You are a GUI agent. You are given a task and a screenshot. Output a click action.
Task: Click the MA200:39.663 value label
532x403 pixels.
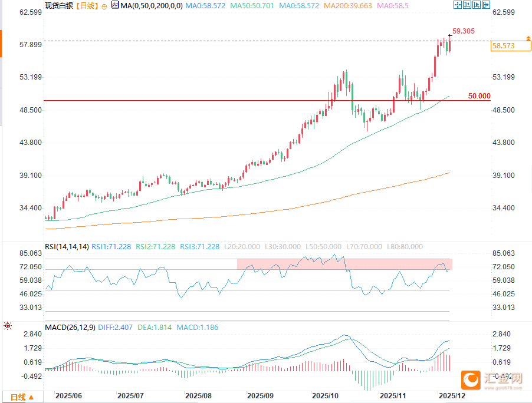[348, 6]
